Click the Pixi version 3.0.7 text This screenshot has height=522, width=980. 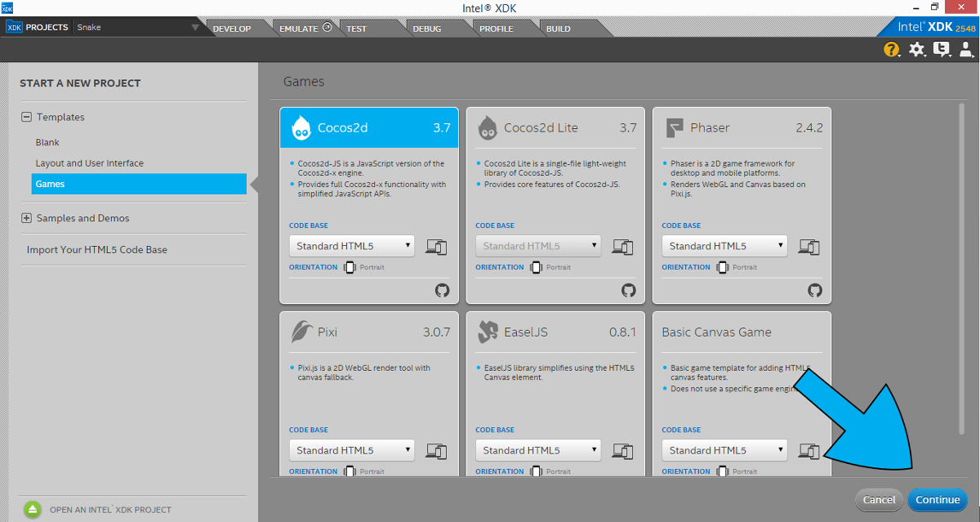[437, 332]
